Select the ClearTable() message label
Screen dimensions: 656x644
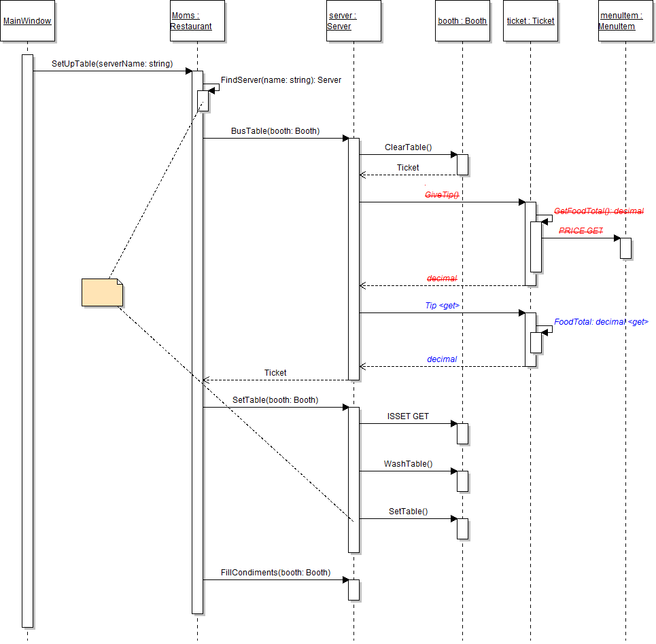click(x=408, y=147)
